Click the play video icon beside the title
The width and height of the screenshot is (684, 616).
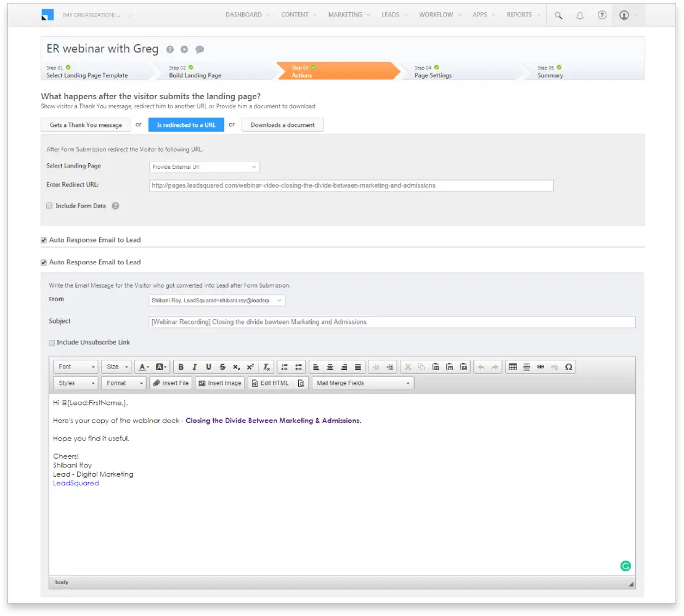point(184,49)
